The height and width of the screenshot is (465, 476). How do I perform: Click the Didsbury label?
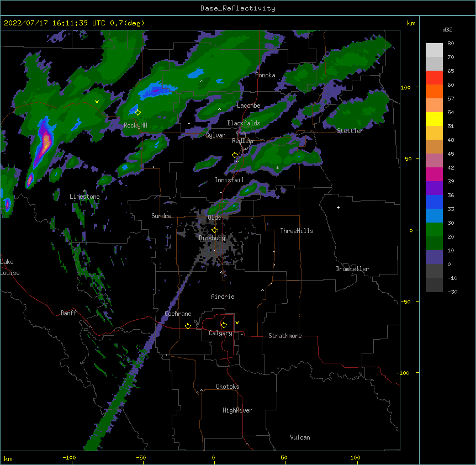[x=212, y=238]
